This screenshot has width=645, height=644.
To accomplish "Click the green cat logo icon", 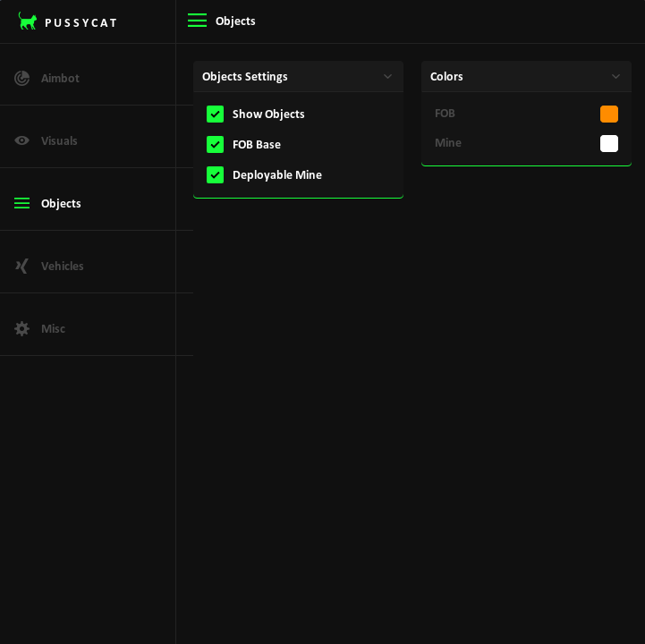I will (x=28, y=21).
